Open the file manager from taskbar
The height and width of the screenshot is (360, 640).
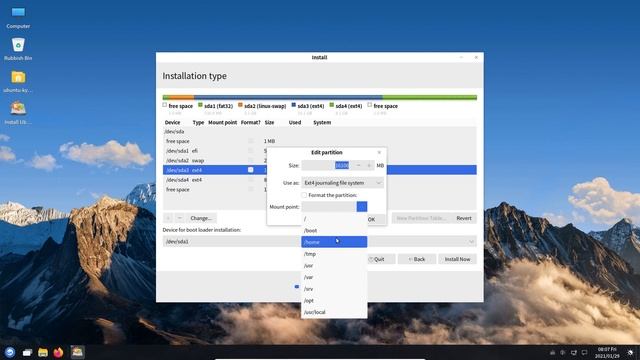(43, 352)
